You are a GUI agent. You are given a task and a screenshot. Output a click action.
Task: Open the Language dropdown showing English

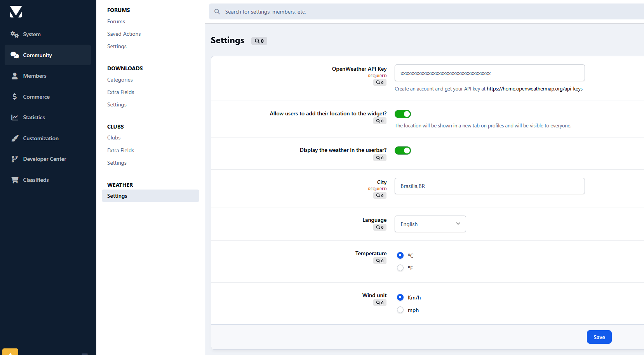click(x=430, y=224)
